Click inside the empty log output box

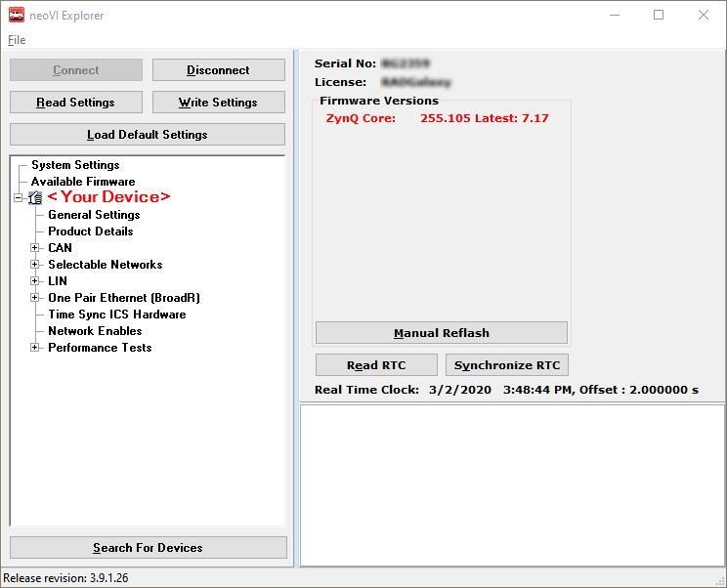512,485
